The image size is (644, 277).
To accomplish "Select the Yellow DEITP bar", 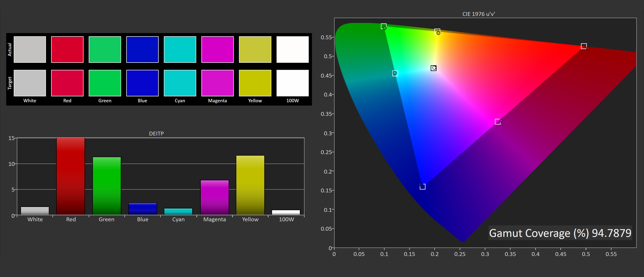I will coord(250,185).
